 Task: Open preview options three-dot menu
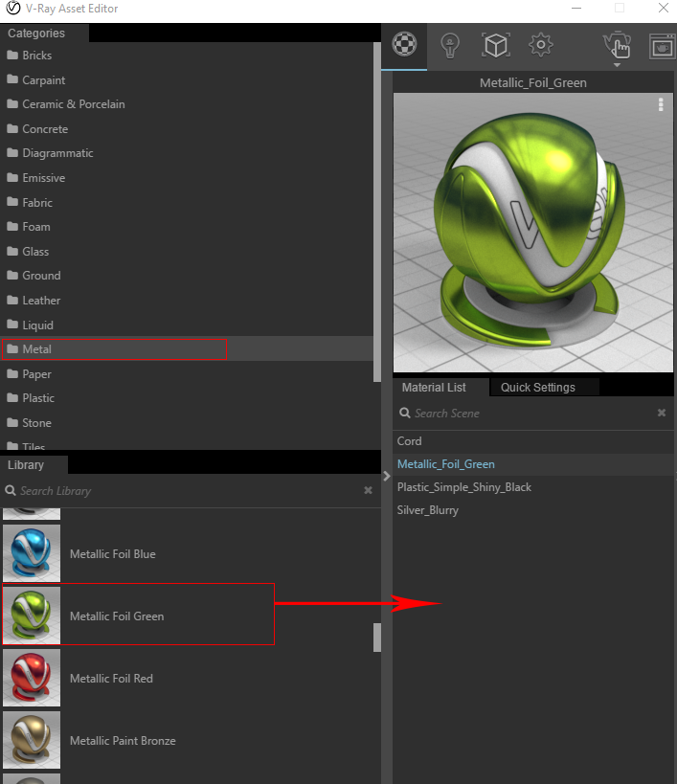pyautogui.click(x=661, y=104)
